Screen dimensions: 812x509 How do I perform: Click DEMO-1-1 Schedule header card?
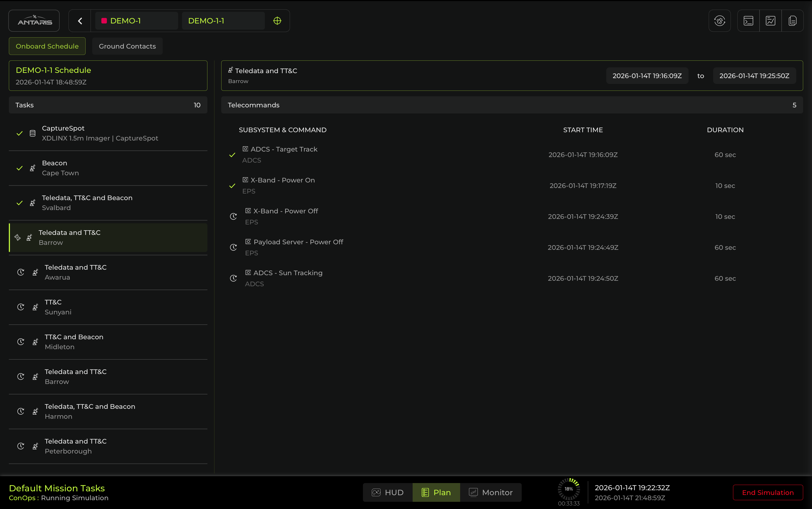coord(108,76)
